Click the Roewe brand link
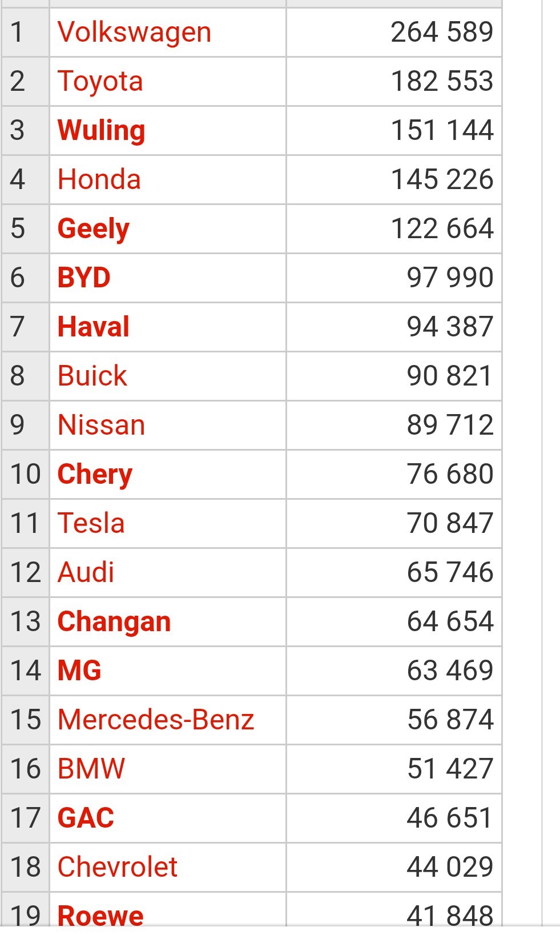560x935 pixels. [x=100, y=916]
